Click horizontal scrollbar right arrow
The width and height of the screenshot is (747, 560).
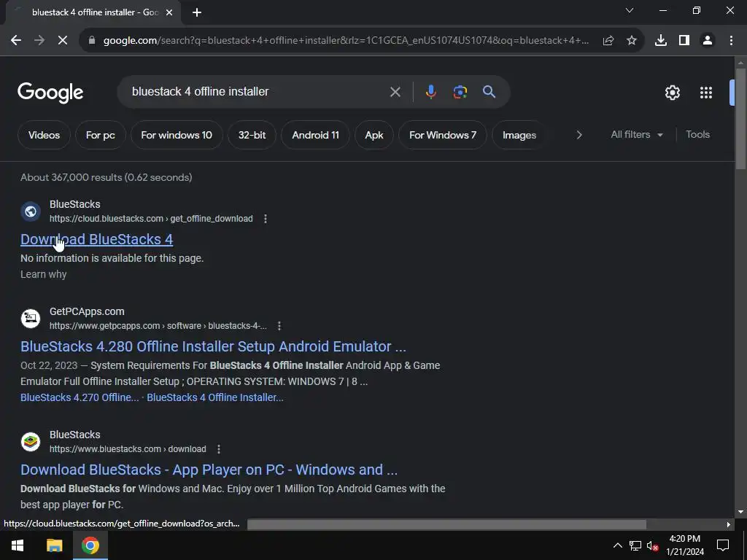coord(729,524)
